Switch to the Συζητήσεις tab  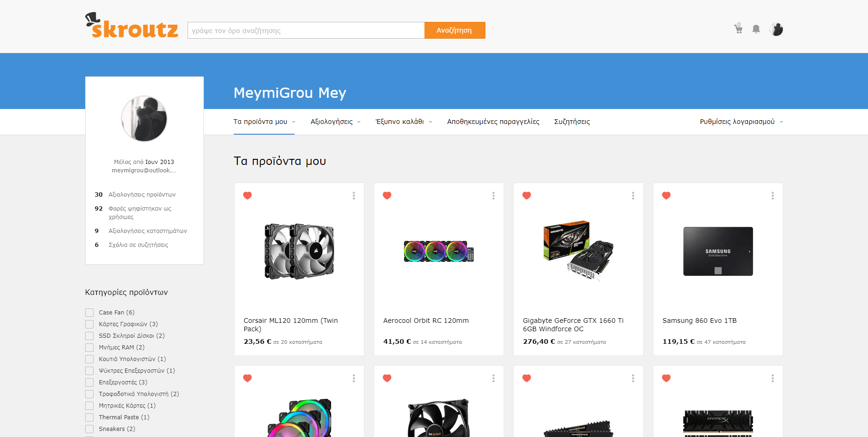(x=572, y=122)
